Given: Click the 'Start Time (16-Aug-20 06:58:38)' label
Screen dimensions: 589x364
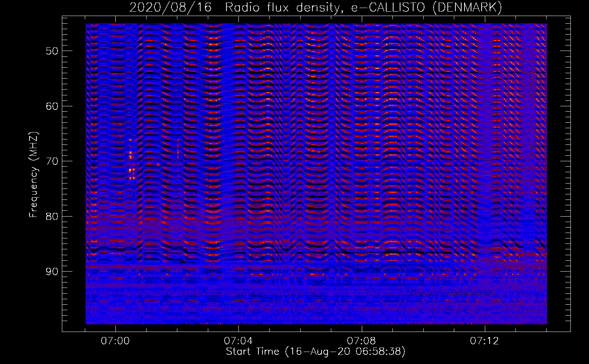Looking at the screenshot, I should 316,352.
